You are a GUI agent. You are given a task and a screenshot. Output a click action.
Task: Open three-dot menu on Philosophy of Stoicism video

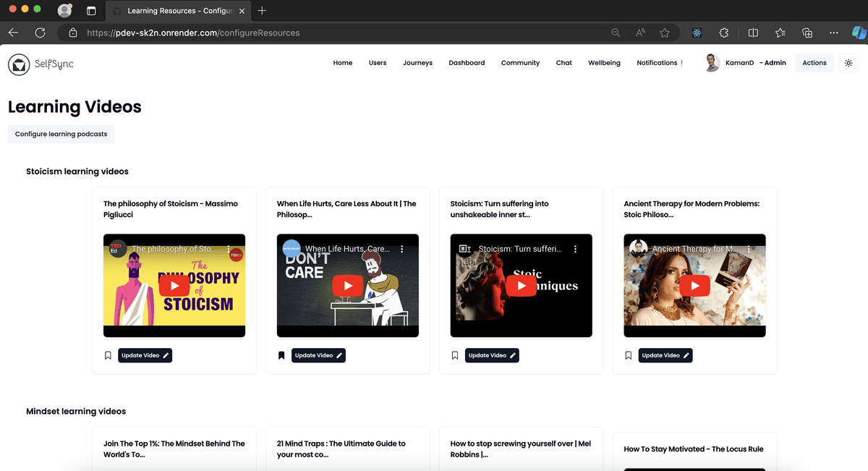coord(229,249)
